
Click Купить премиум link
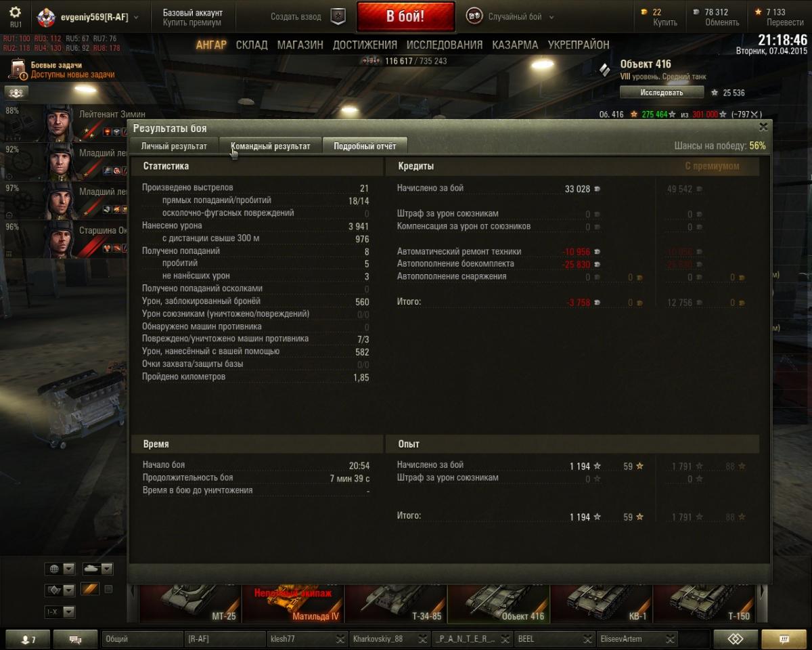click(191, 22)
